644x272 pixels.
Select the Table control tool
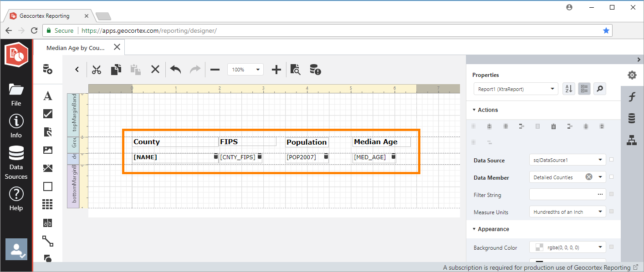[x=47, y=205]
